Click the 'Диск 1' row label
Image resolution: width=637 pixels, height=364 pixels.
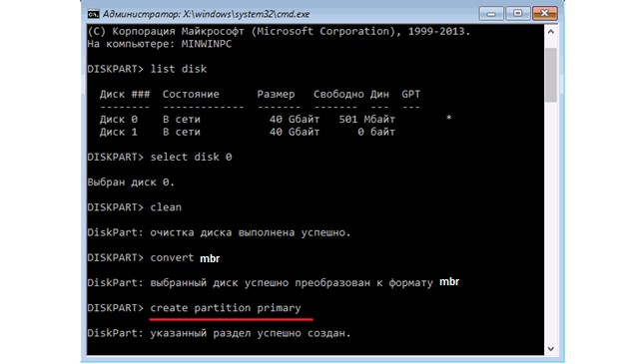[x=119, y=132]
